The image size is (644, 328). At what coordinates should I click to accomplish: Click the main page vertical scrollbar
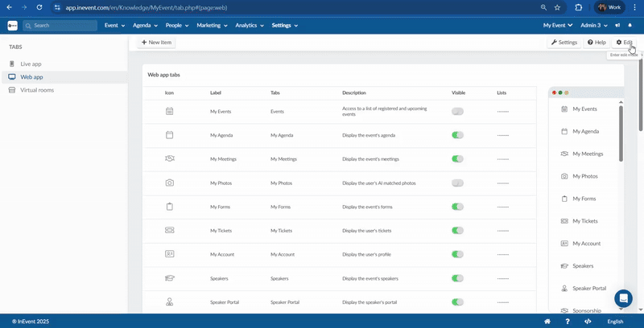point(641,95)
